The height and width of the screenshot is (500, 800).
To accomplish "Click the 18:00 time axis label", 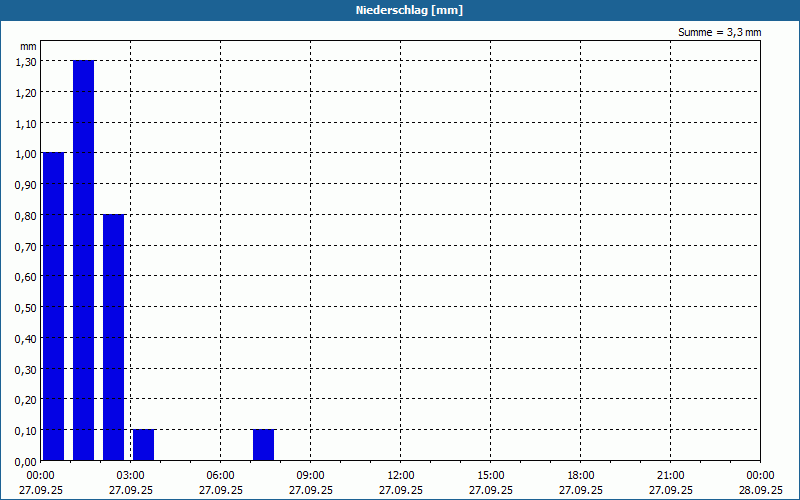I will tap(581, 476).
